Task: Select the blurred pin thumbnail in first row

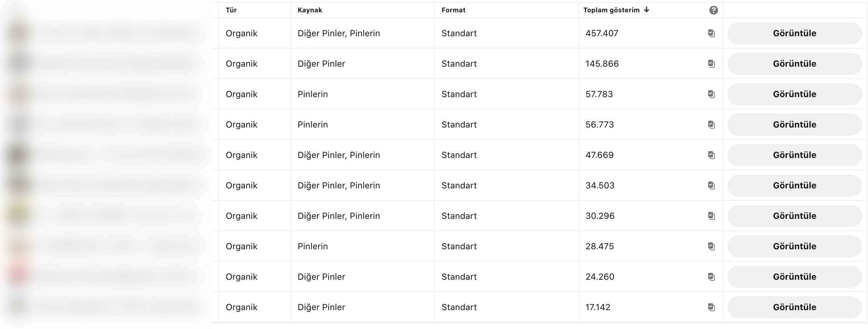Action: [18, 33]
